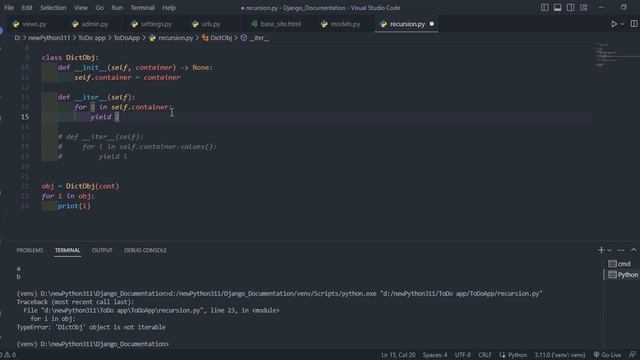Click Ln 15, Col 20 status item
The height and width of the screenshot is (360, 640).
[398, 355]
